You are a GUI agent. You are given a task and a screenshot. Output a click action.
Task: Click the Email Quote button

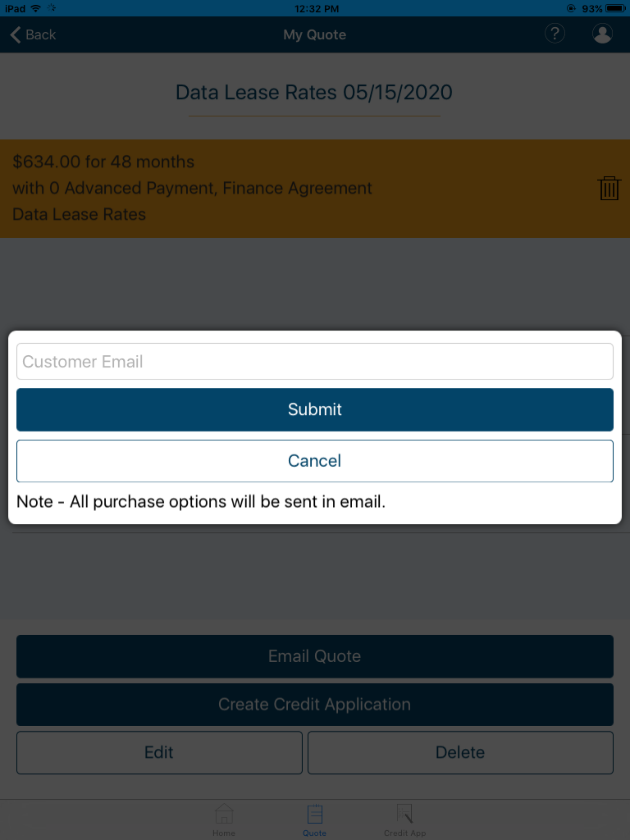point(314,656)
